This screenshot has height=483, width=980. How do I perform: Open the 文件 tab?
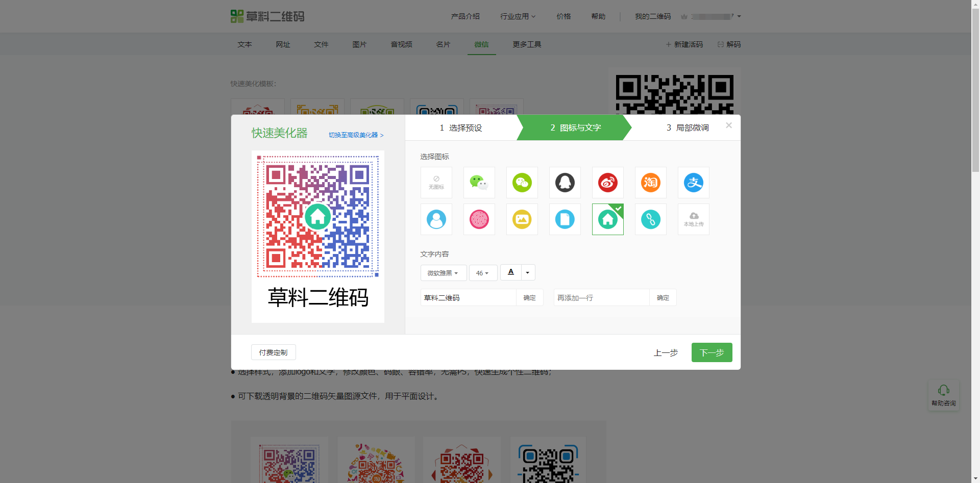[321, 44]
